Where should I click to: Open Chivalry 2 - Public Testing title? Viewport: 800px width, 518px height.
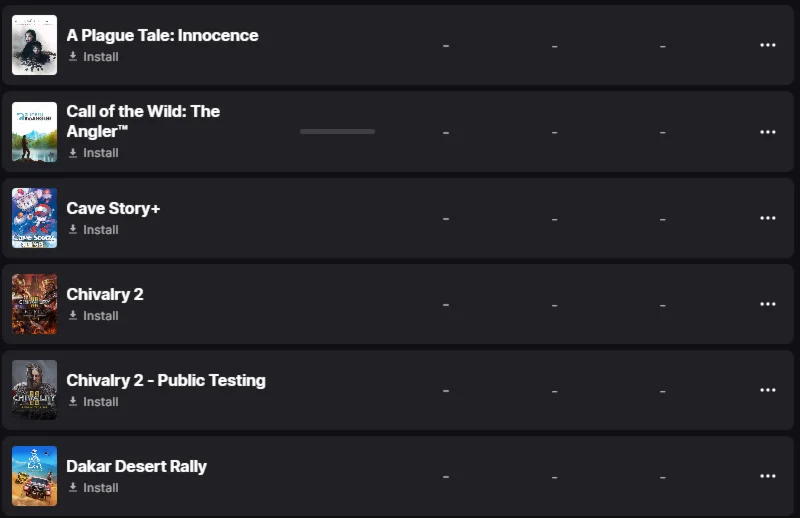point(166,380)
